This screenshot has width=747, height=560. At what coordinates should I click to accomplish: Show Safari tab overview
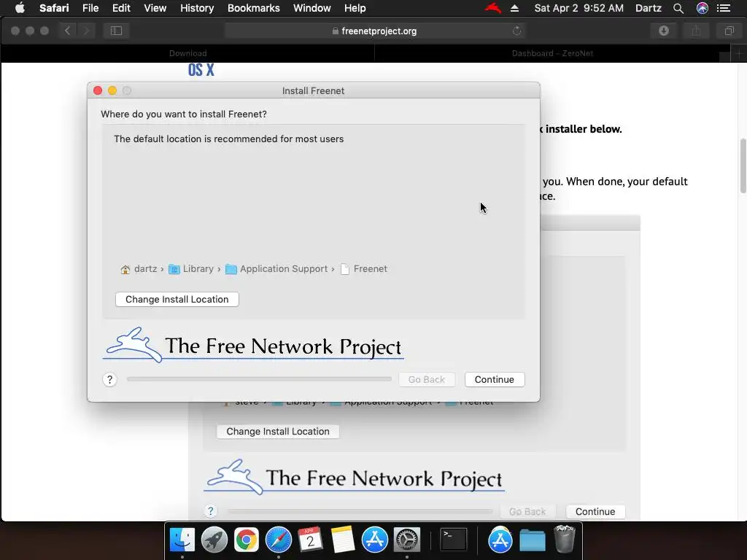pos(729,31)
